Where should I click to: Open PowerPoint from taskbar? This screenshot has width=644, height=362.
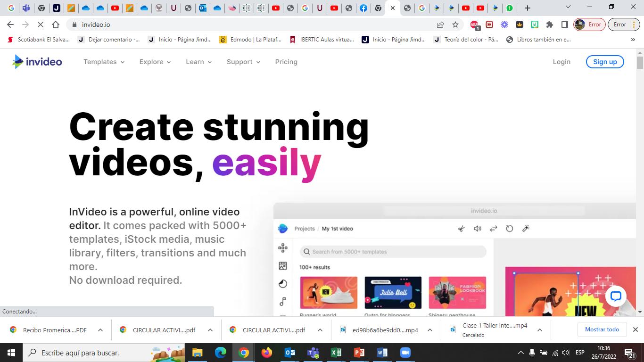point(359,353)
